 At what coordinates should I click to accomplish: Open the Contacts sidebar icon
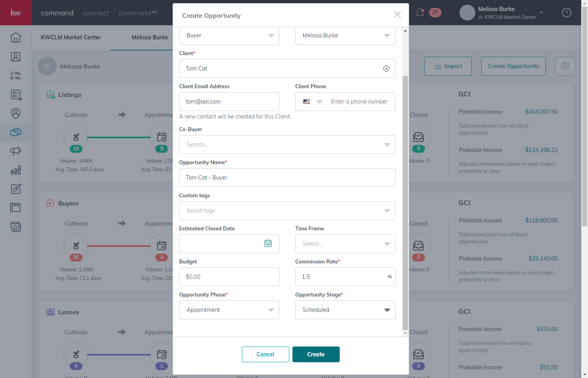click(16, 57)
